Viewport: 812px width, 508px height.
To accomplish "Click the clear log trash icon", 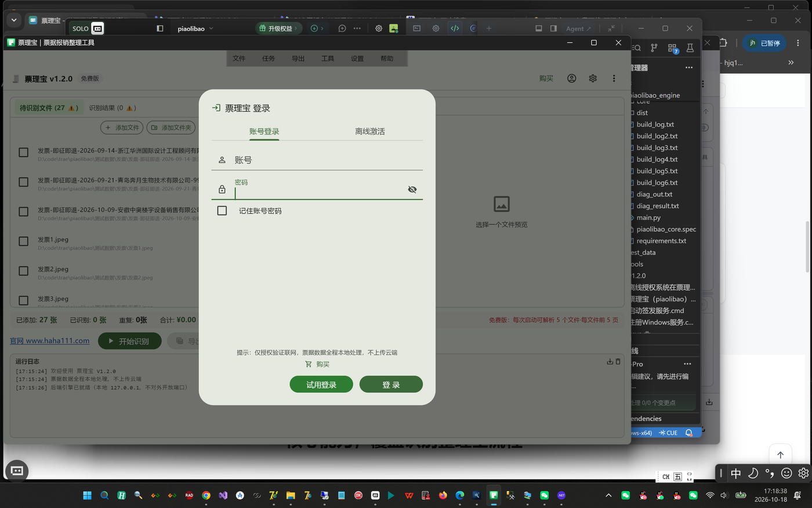I will tap(618, 361).
